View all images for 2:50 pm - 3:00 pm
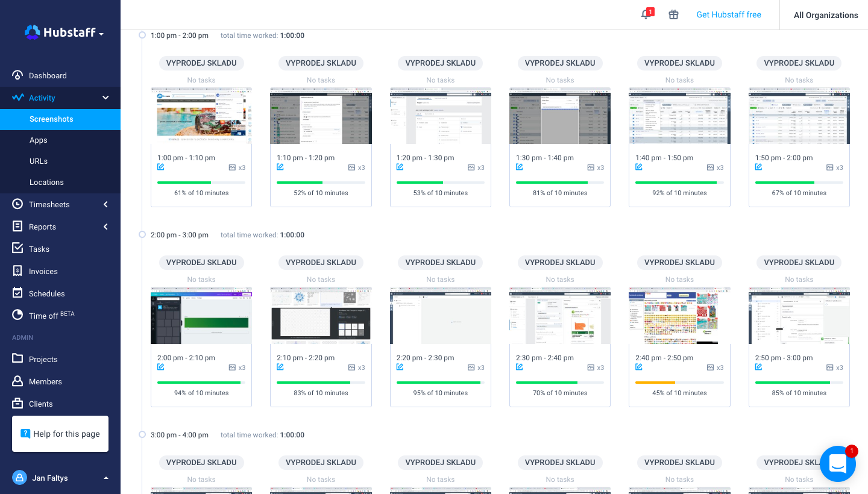The height and width of the screenshot is (494, 868). 835,367
